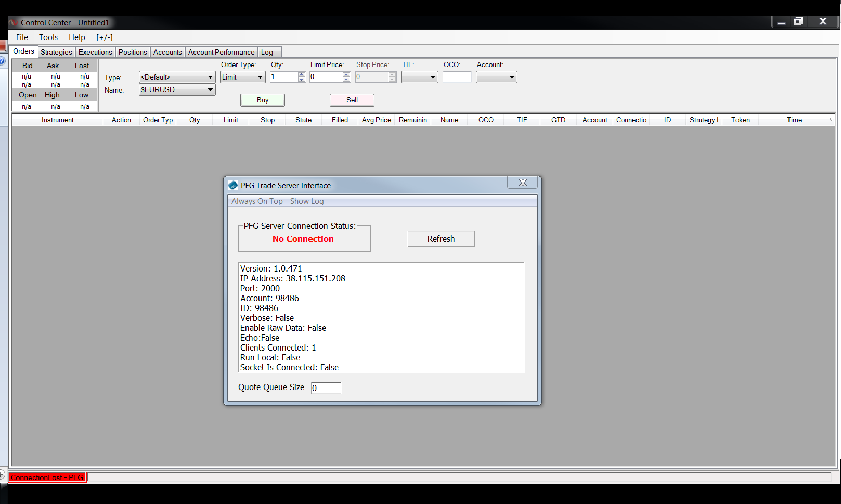
Task: Click the ConnectionLost - PFG status indicator
Action: (47, 477)
